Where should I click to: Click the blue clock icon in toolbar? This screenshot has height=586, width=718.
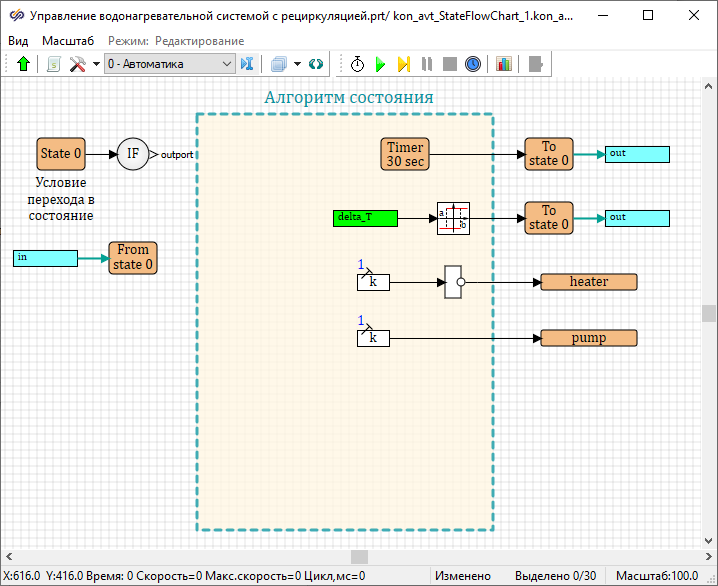click(473, 64)
